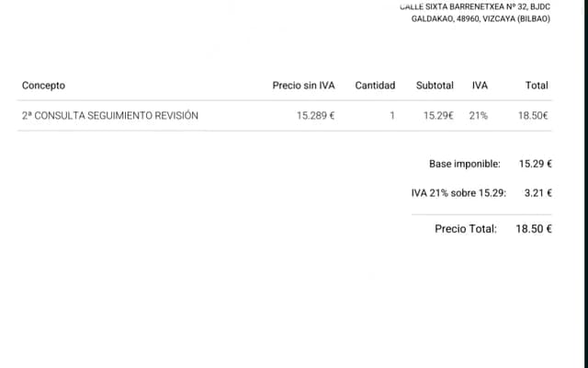Click the Total column header
Viewport: 588px width, 368px height.
click(537, 86)
